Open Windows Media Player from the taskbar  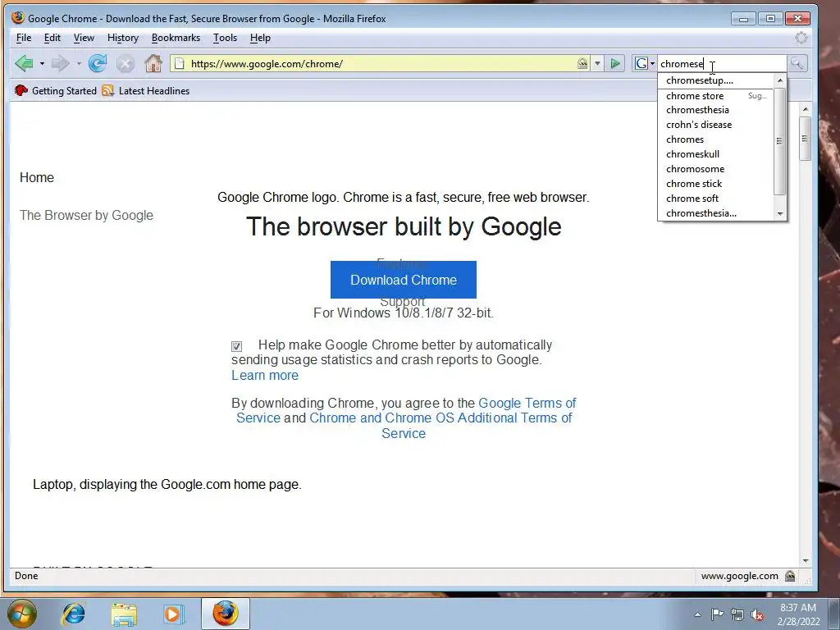[x=173, y=614]
